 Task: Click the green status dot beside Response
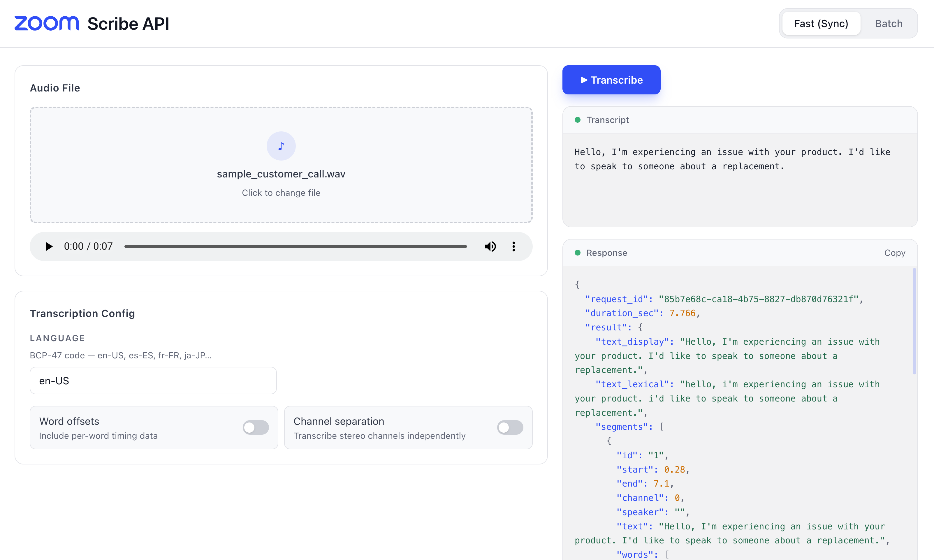pyautogui.click(x=577, y=253)
